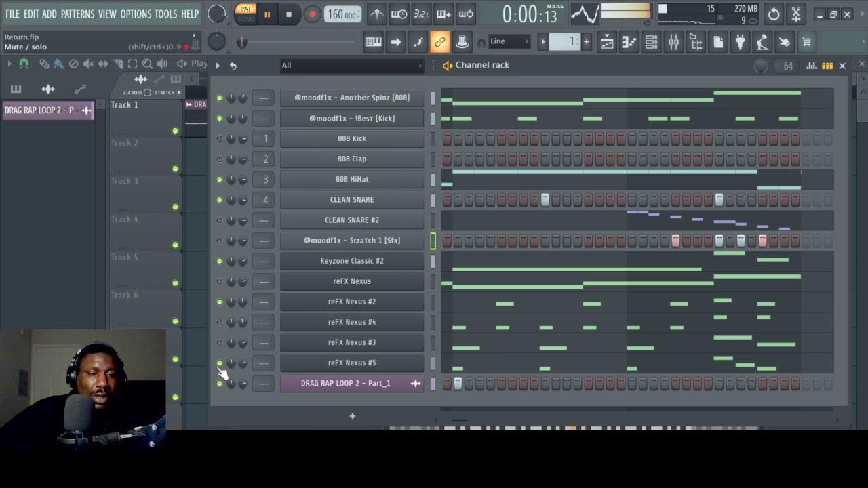
Task: Select the playlist paint brush tool
Action: [58, 64]
